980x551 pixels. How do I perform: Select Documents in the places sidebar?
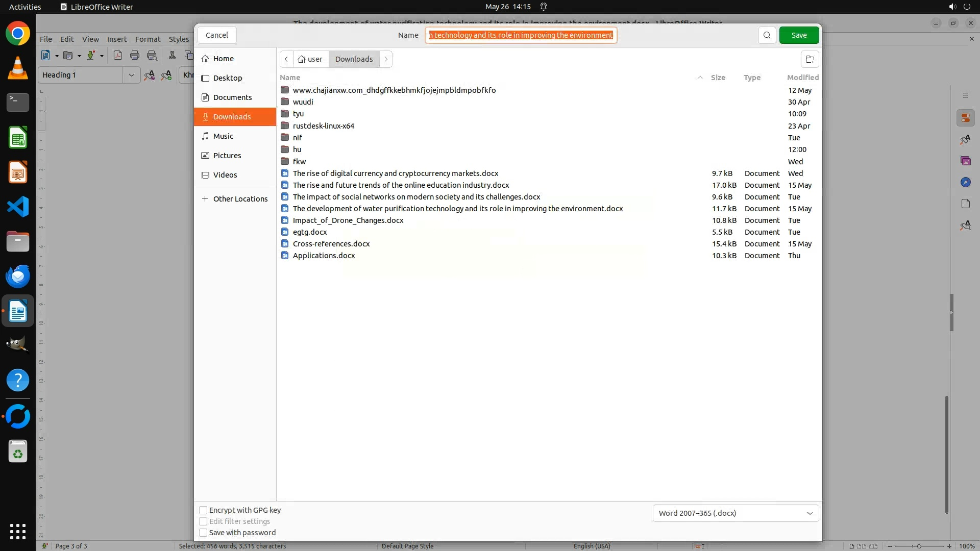[232, 97]
